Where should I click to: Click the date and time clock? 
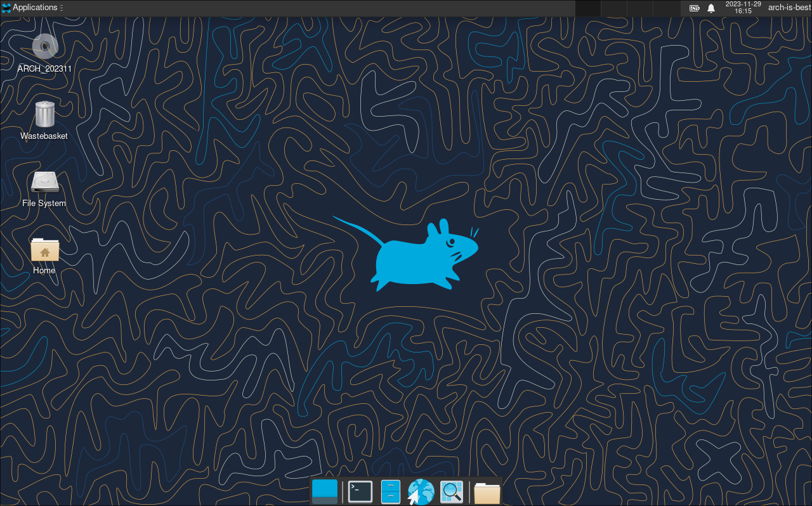pyautogui.click(x=743, y=8)
